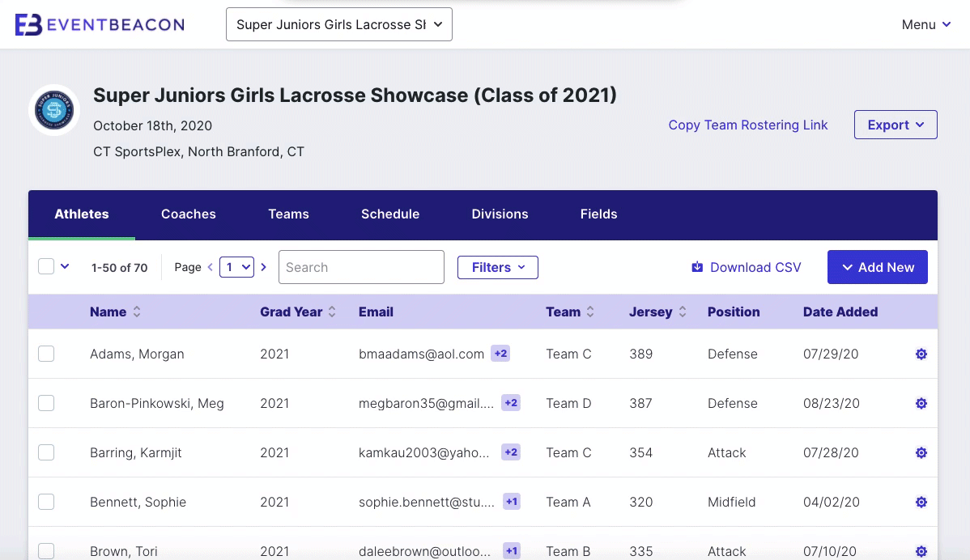The width and height of the screenshot is (970, 560).
Task: Click the EventBeacon logo
Action: (100, 25)
